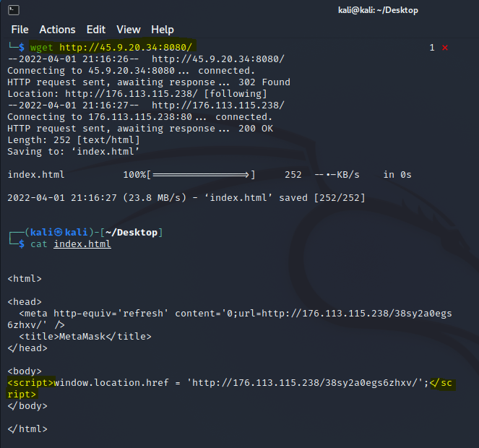The image size is (479, 448).
Task: Click the highlighted wget URL 45.9.20.34:8080
Action: pos(126,48)
